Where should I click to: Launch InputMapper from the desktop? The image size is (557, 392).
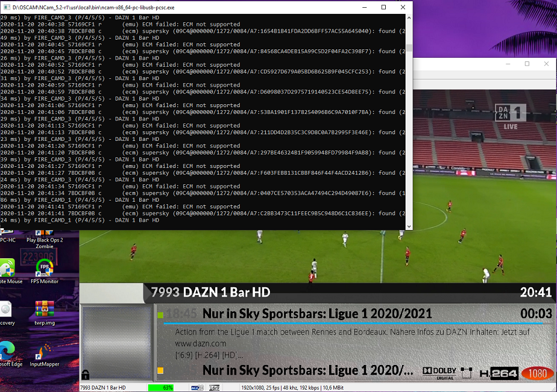click(45, 354)
